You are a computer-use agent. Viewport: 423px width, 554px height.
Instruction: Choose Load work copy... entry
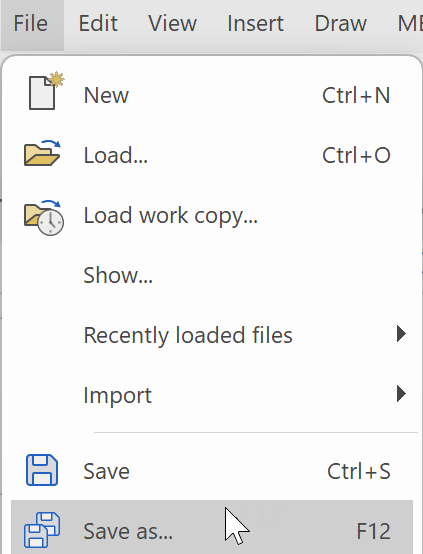click(212, 215)
